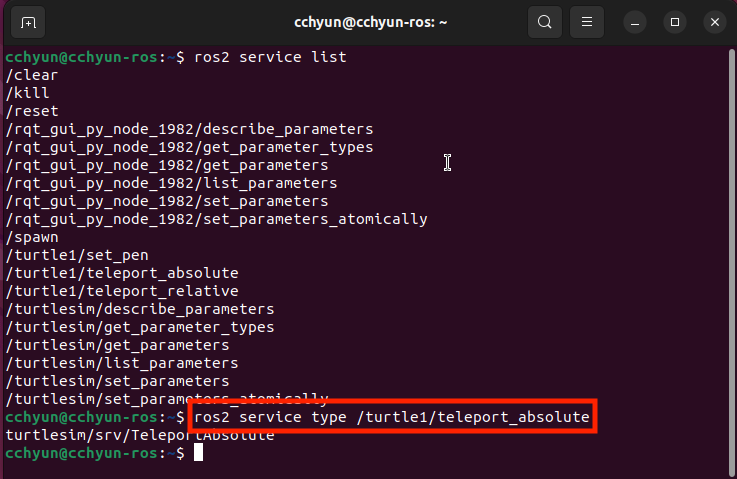Click the /turtlesim/list_parameters line

coord(122,363)
